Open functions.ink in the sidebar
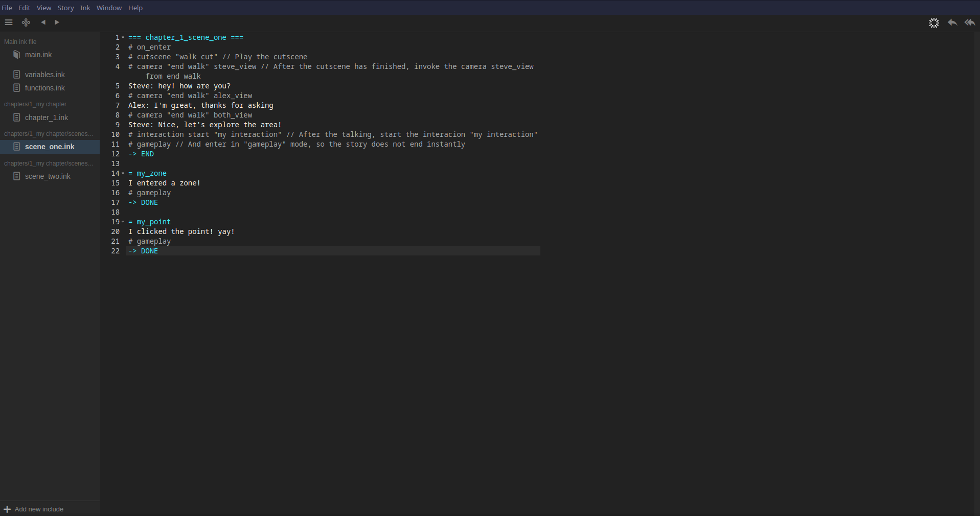This screenshot has width=980, height=516. pos(45,88)
